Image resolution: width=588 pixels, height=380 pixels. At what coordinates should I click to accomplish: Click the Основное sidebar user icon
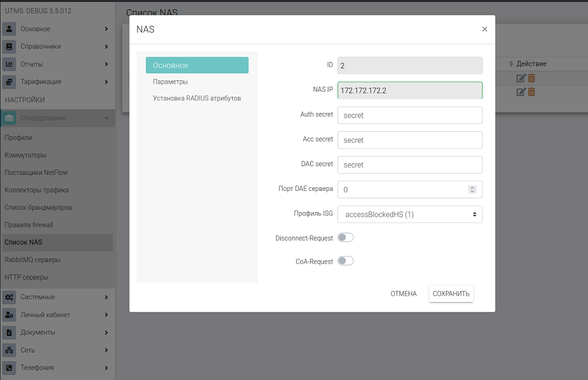point(9,29)
